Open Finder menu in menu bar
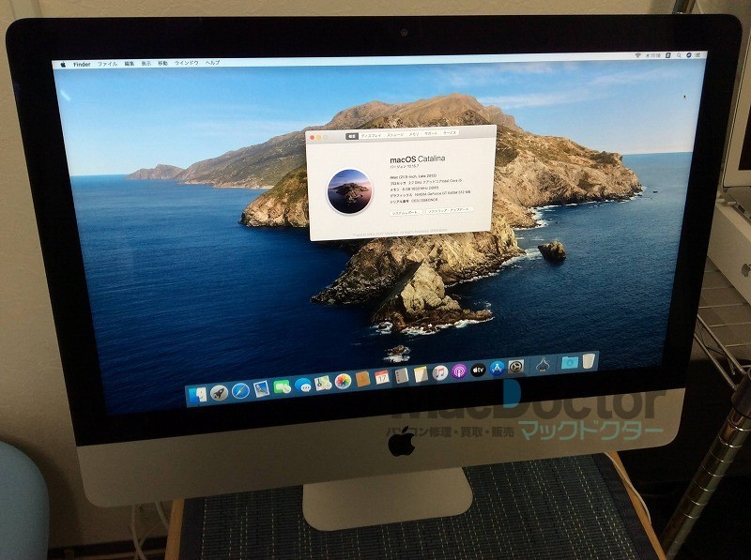Screen dimensions: 751x560 [82, 64]
